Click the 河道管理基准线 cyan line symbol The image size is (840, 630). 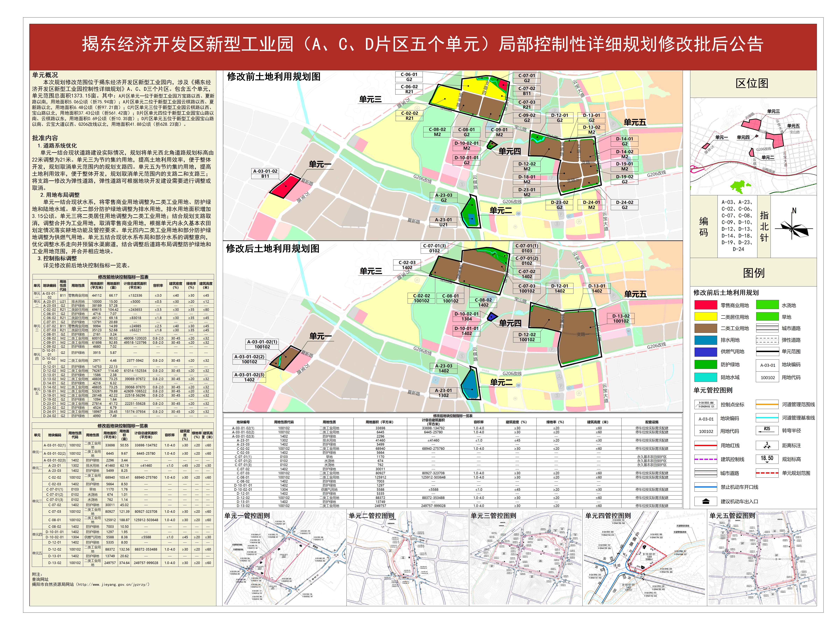767,418
